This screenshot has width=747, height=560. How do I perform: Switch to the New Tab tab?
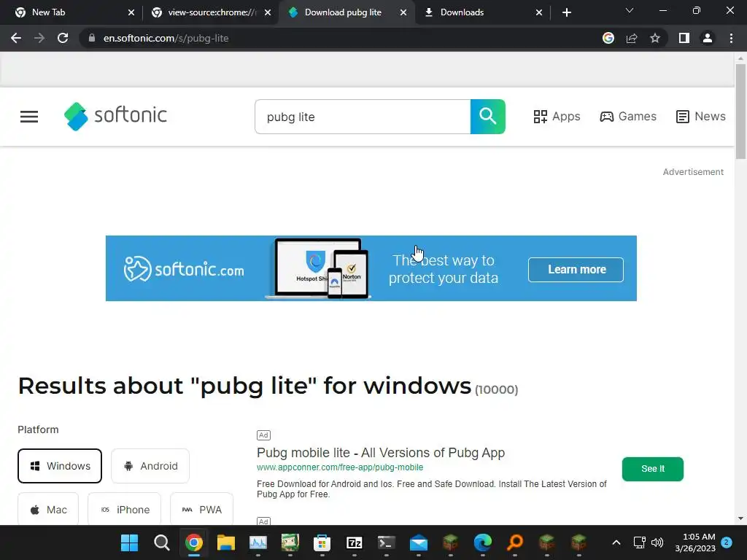point(71,12)
